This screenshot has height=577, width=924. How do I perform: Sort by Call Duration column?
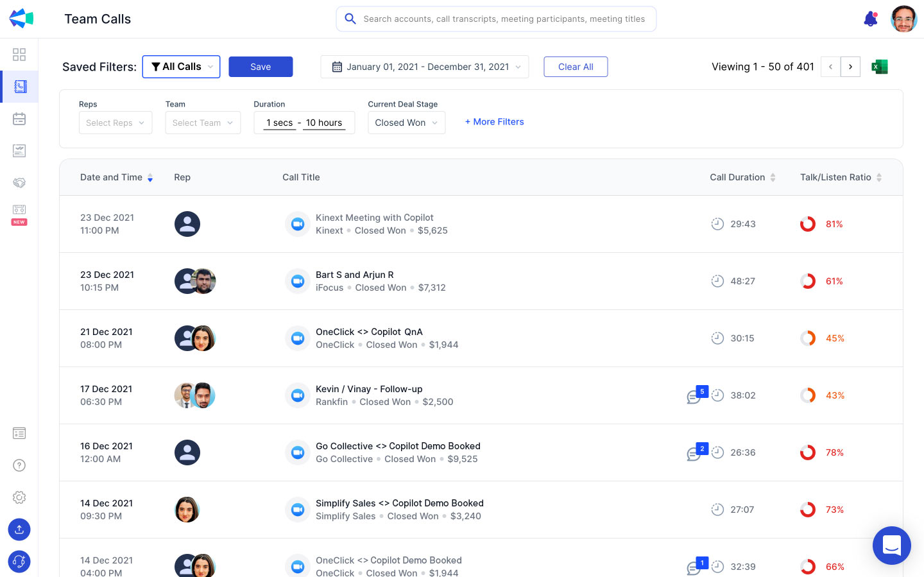[773, 177]
